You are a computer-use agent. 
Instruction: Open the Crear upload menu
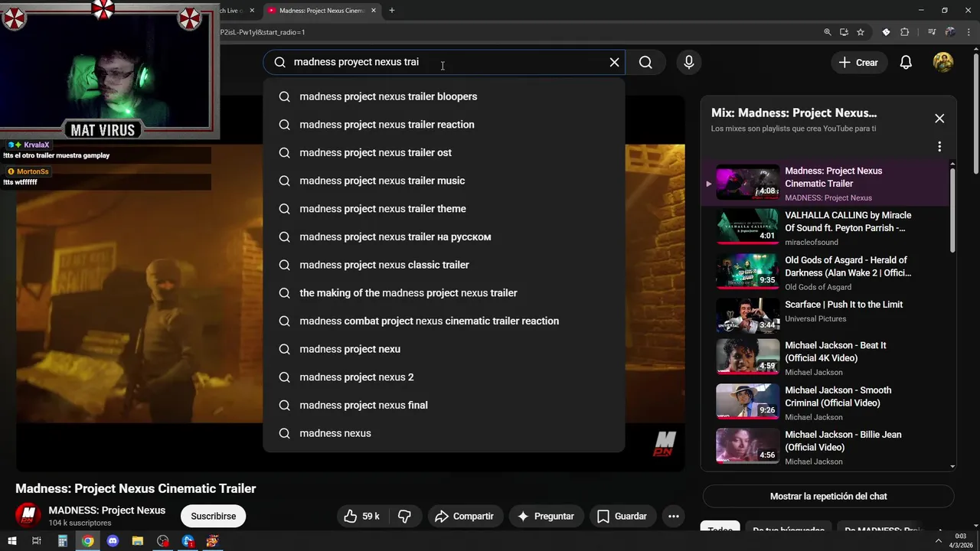[x=858, y=63]
